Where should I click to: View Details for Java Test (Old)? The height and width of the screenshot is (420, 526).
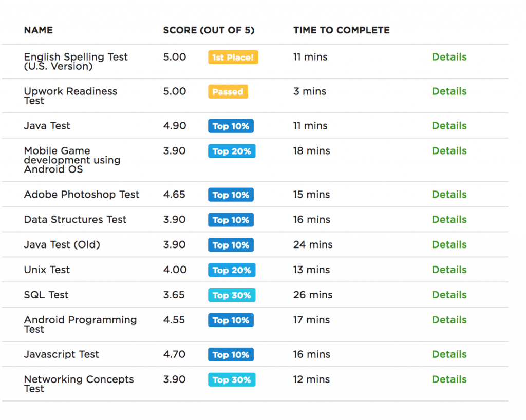(449, 245)
